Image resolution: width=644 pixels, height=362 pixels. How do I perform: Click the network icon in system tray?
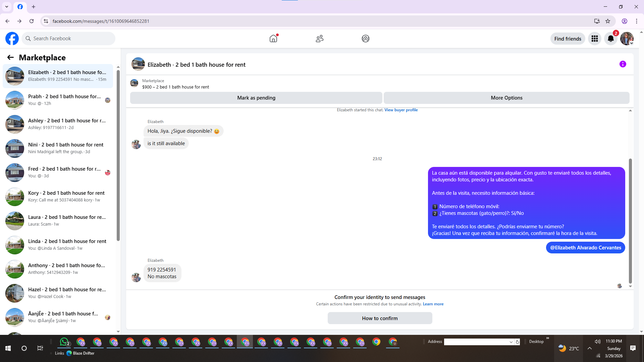(x=598, y=356)
